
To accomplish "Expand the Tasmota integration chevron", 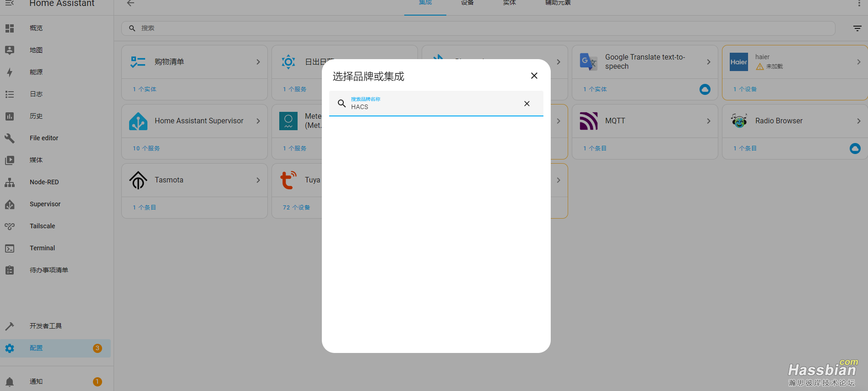I will (x=258, y=180).
